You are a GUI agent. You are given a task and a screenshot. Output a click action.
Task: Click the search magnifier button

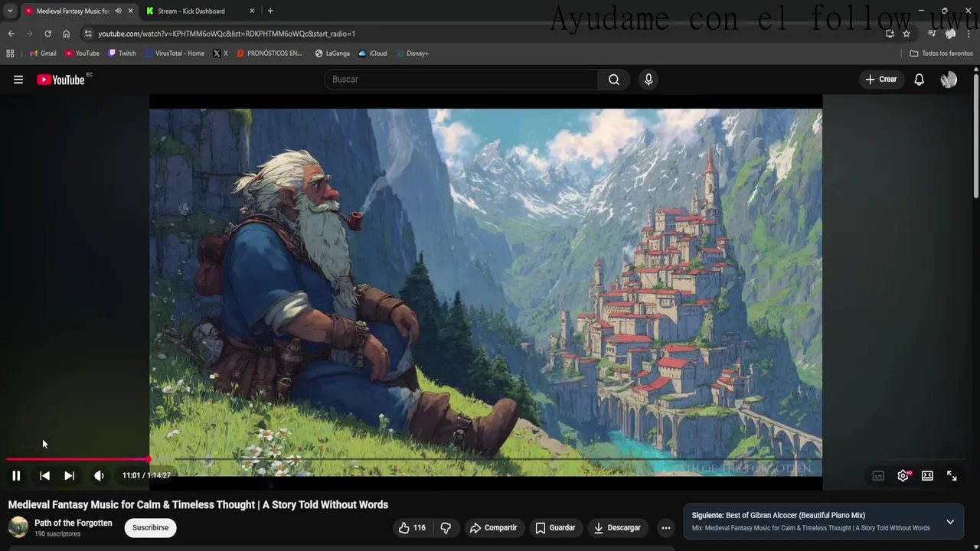614,80
